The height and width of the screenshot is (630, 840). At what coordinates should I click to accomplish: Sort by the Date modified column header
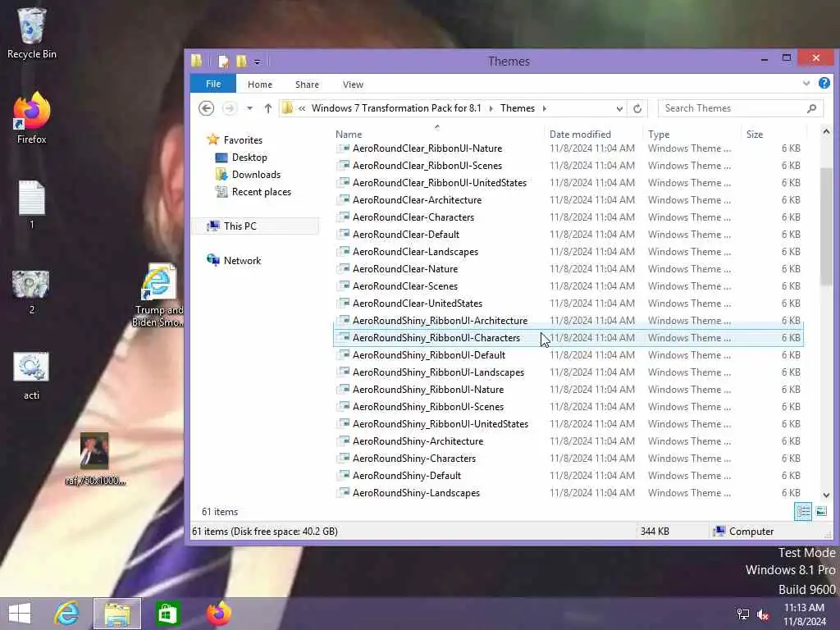(x=580, y=135)
